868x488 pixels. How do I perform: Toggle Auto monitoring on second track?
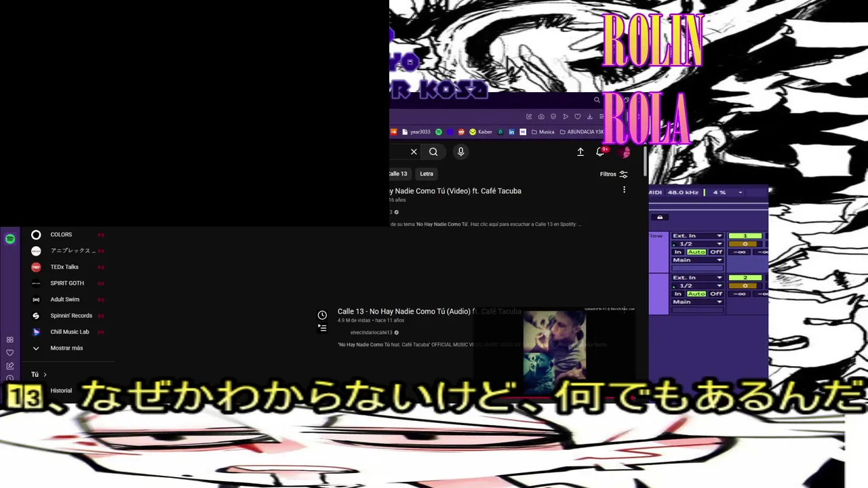696,294
